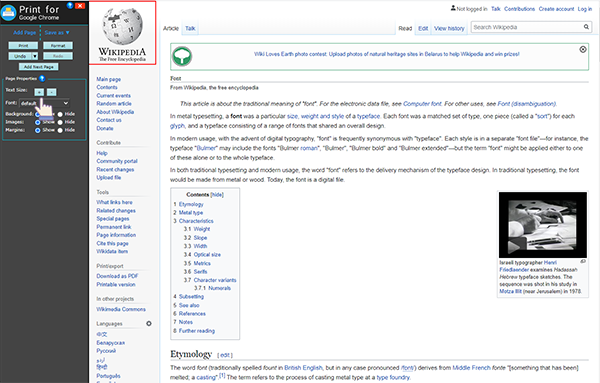Open the Languages settings gear
This screenshot has width=600, height=383.
click(149, 323)
